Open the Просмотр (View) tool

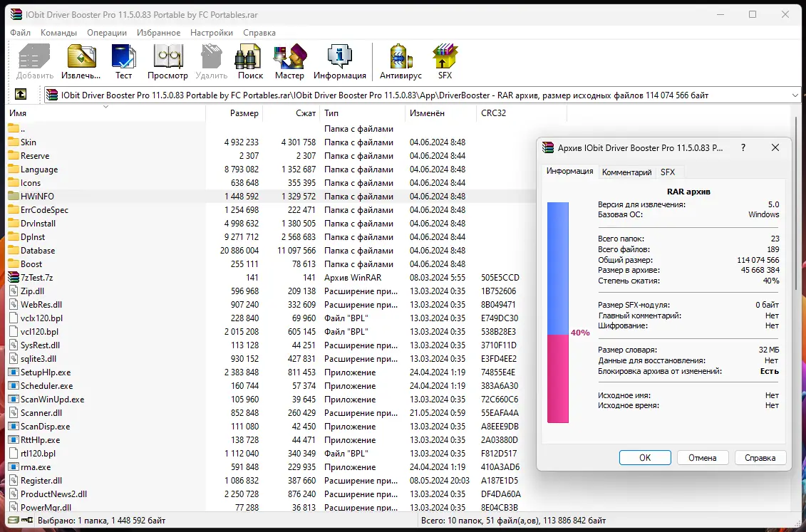(x=167, y=62)
